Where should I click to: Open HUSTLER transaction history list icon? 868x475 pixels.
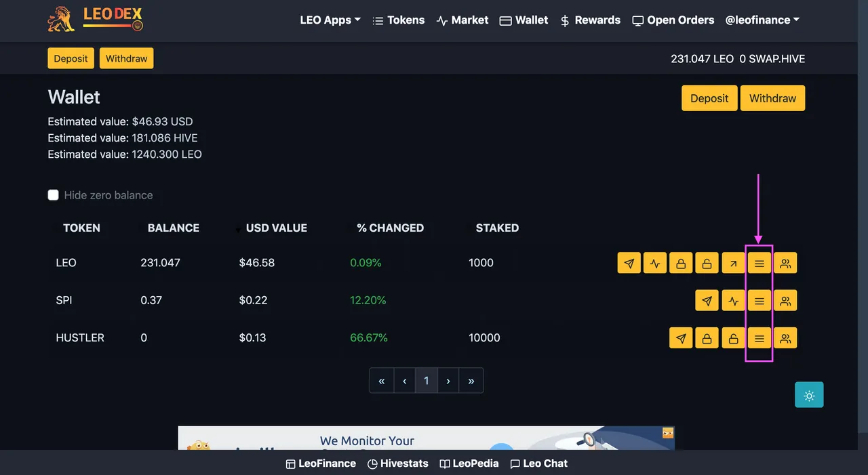[x=759, y=337]
